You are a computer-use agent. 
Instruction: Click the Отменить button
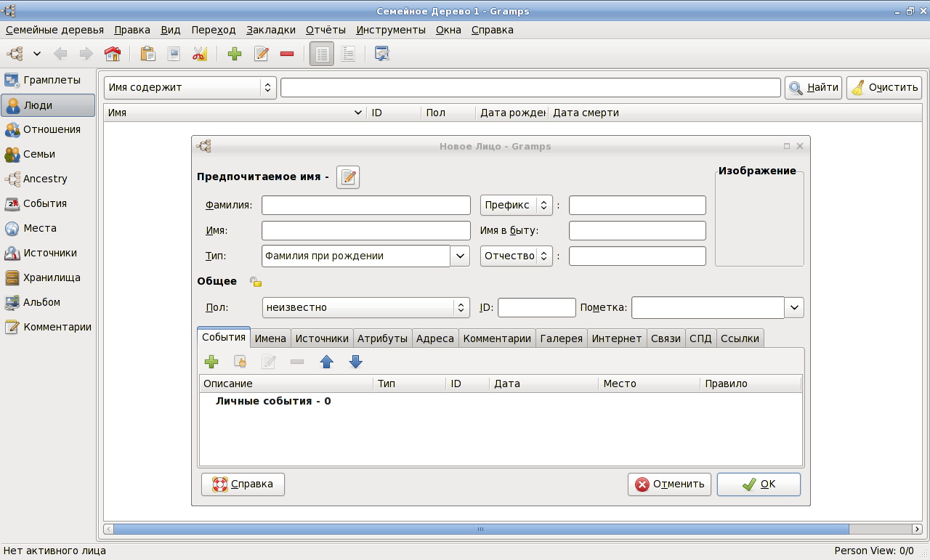tap(669, 484)
